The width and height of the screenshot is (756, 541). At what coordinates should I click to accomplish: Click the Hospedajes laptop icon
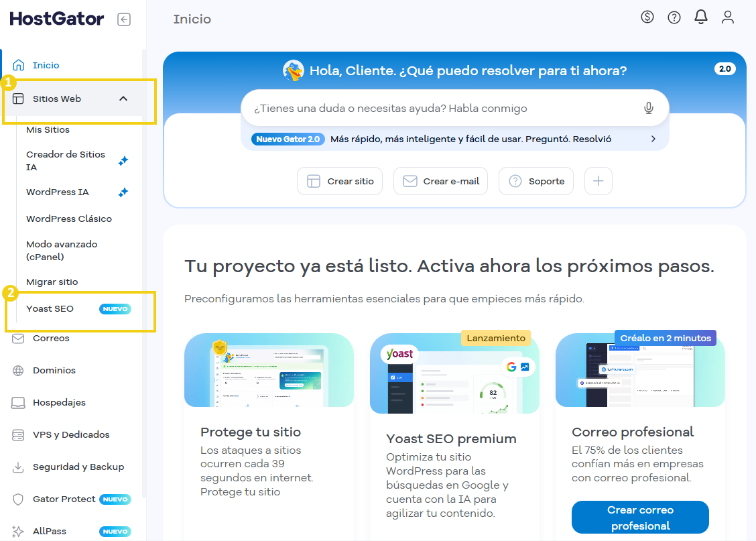tap(18, 403)
